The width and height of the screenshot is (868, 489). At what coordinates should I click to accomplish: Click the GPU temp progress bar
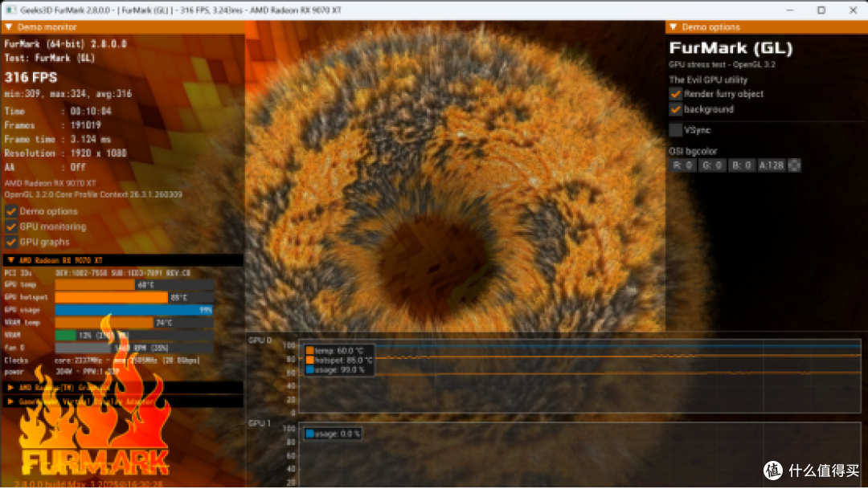[134, 285]
